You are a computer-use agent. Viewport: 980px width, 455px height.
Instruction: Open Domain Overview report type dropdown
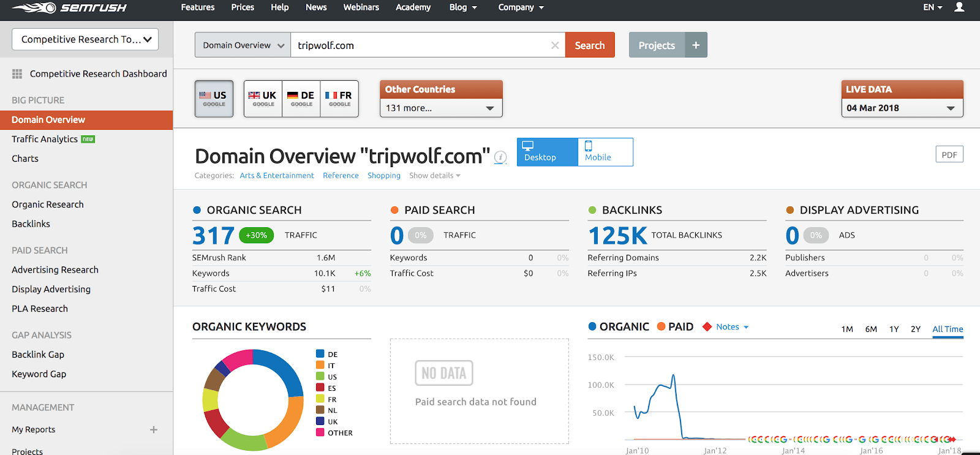click(243, 45)
